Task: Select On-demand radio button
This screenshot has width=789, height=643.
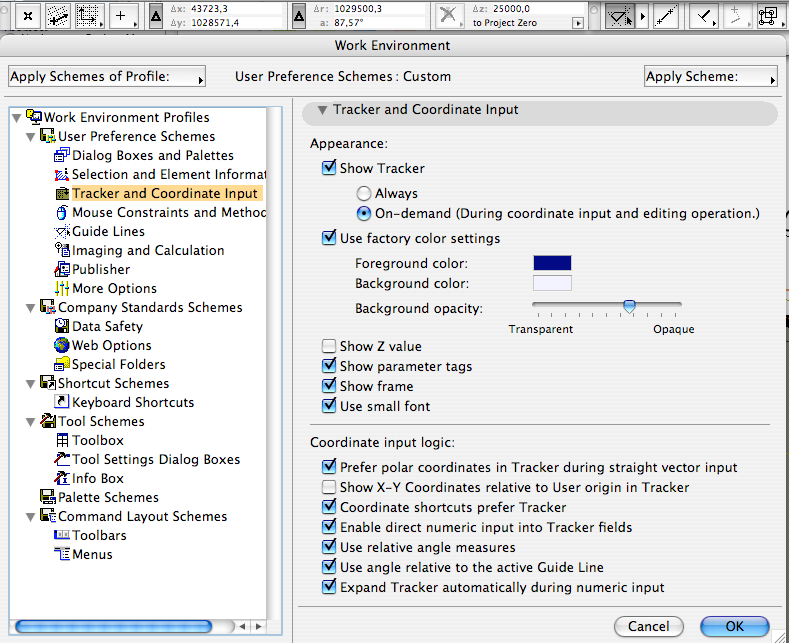Action: pos(363,214)
